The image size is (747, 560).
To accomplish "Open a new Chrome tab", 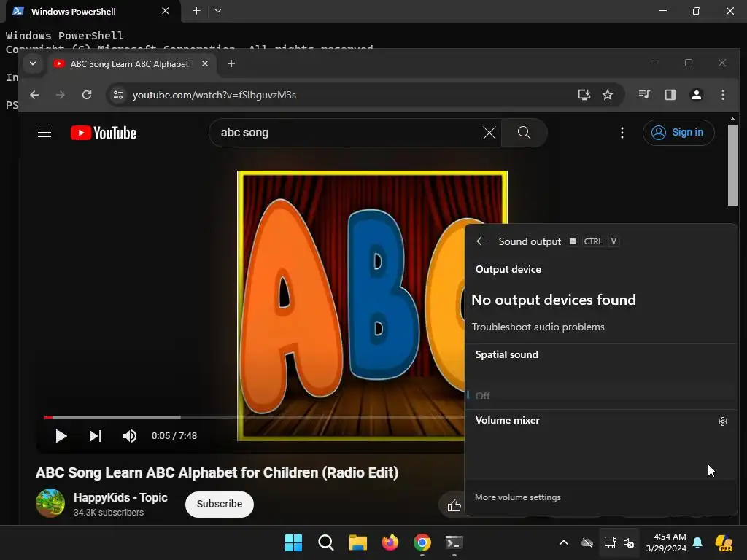I will (231, 63).
